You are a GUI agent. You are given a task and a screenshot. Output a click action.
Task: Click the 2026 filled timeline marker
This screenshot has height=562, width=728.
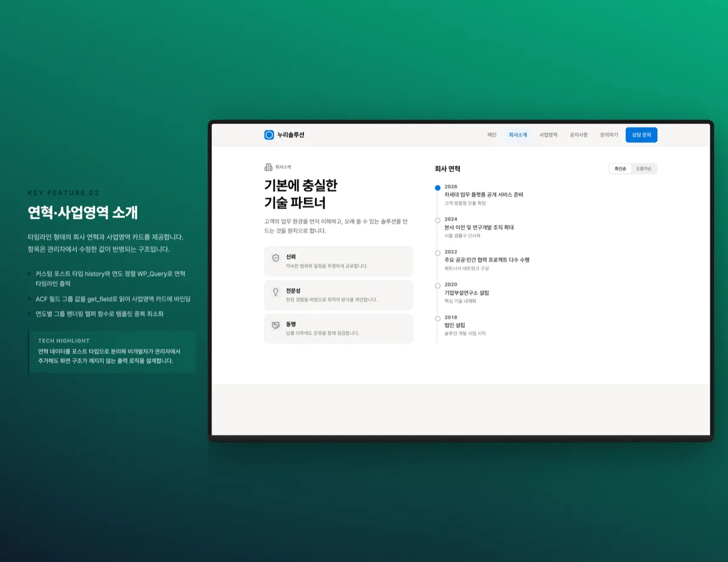[x=437, y=188]
